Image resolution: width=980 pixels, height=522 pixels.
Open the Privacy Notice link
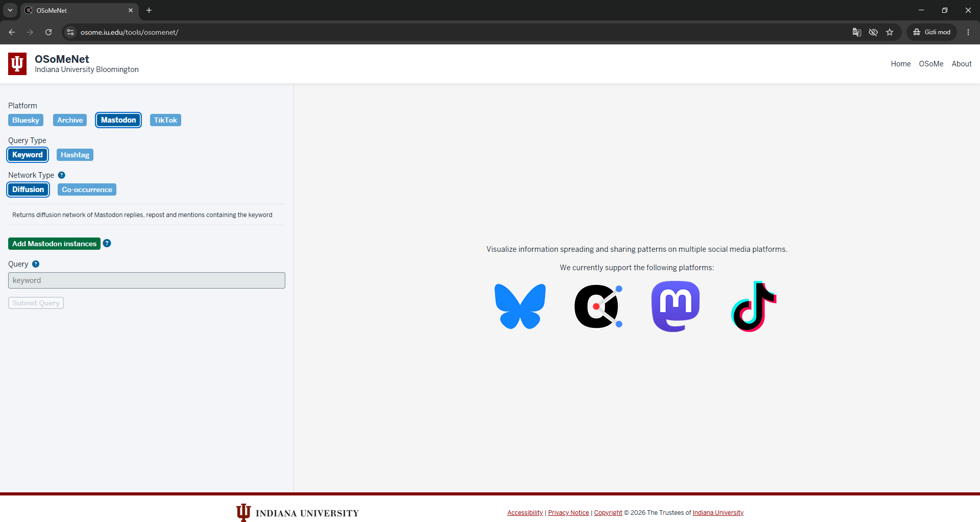click(x=569, y=513)
